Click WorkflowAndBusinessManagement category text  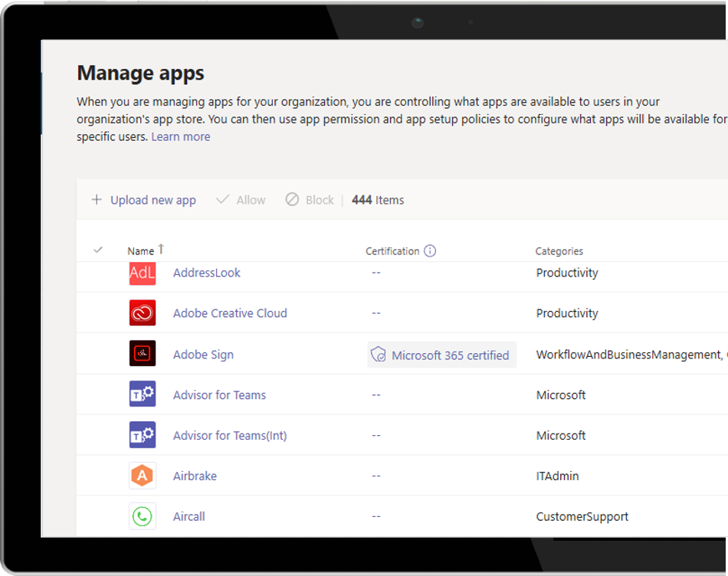(630, 355)
